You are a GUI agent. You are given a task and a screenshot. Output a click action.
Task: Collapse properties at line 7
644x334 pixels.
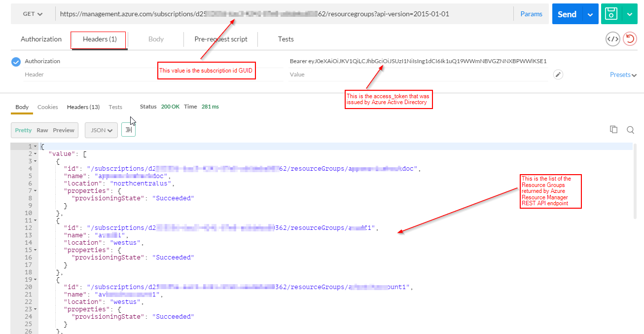coord(36,191)
